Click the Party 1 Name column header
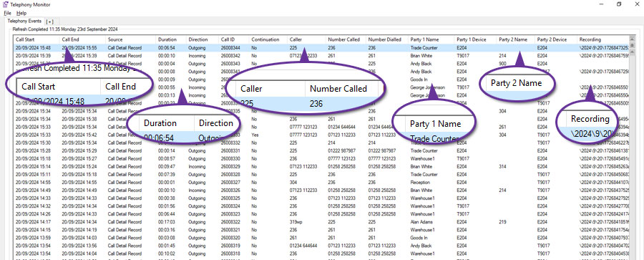Screen dimensions: 644x260 (x=431, y=39)
